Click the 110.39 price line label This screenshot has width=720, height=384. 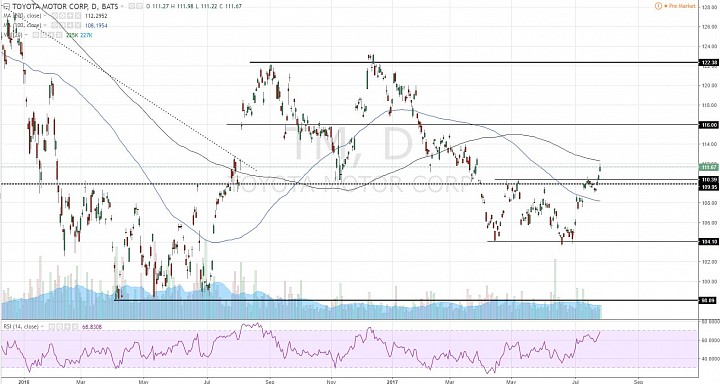pos(710,179)
